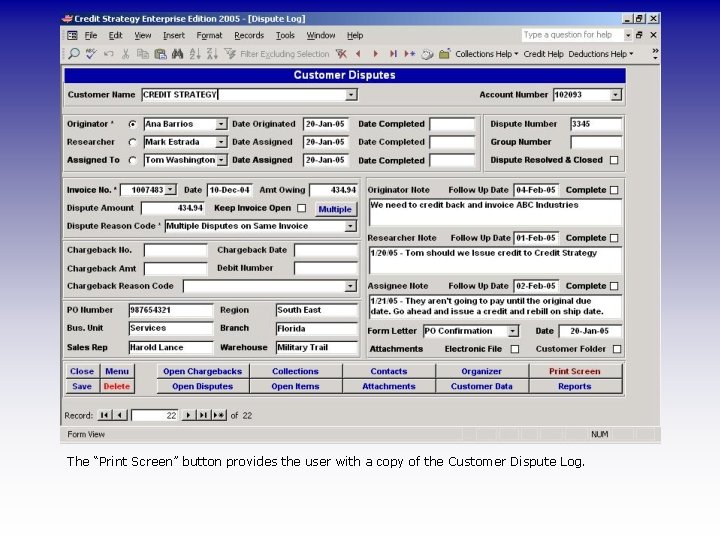720x540 pixels.
Task: Click the red last record toolbar icon
Action: [x=393, y=54]
